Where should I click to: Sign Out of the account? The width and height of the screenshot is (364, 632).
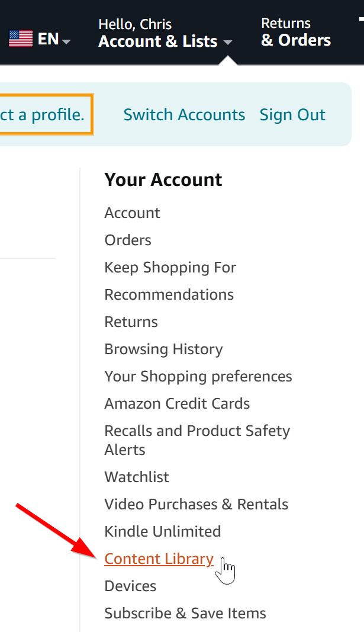pyautogui.click(x=292, y=114)
